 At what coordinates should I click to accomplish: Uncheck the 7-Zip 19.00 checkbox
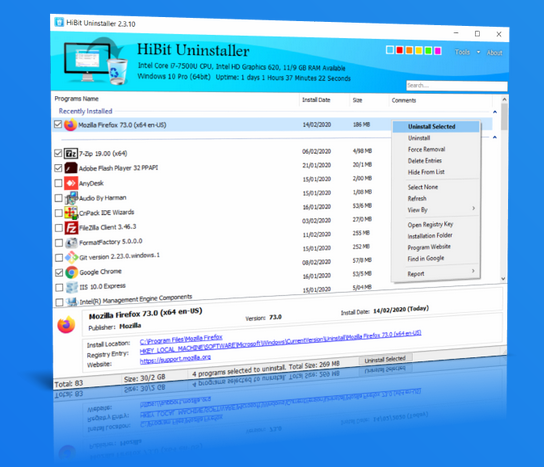[58, 153]
